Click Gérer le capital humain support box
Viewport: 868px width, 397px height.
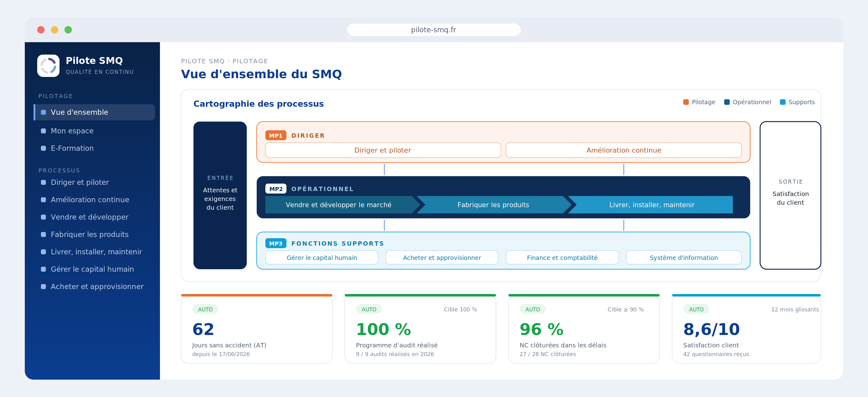point(322,258)
